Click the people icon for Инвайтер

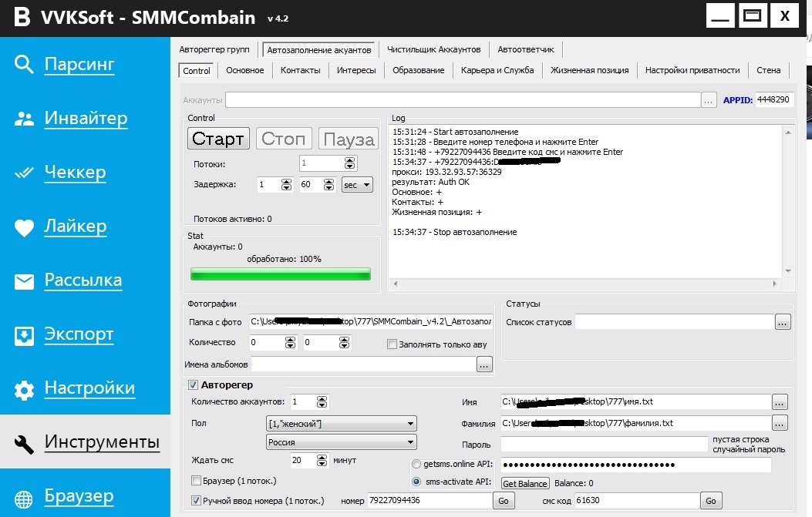[x=25, y=119]
